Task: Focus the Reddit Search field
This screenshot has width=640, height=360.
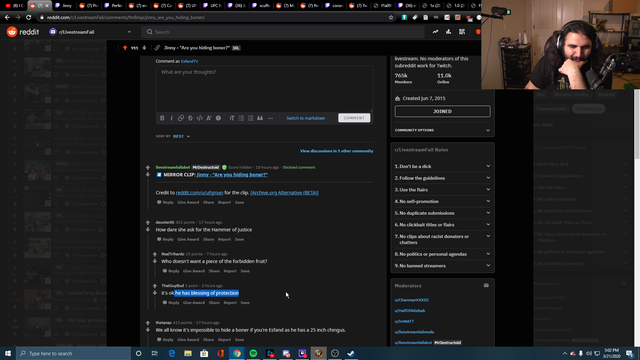Action: pyautogui.click(x=282, y=32)
